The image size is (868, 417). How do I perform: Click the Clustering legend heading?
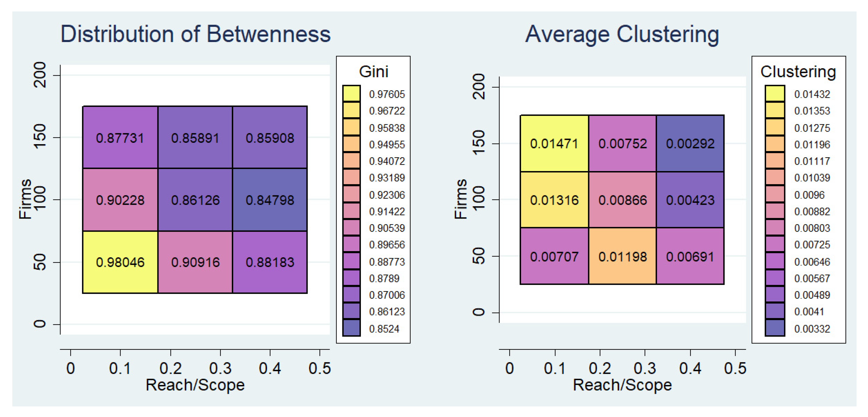coord(798,72)
